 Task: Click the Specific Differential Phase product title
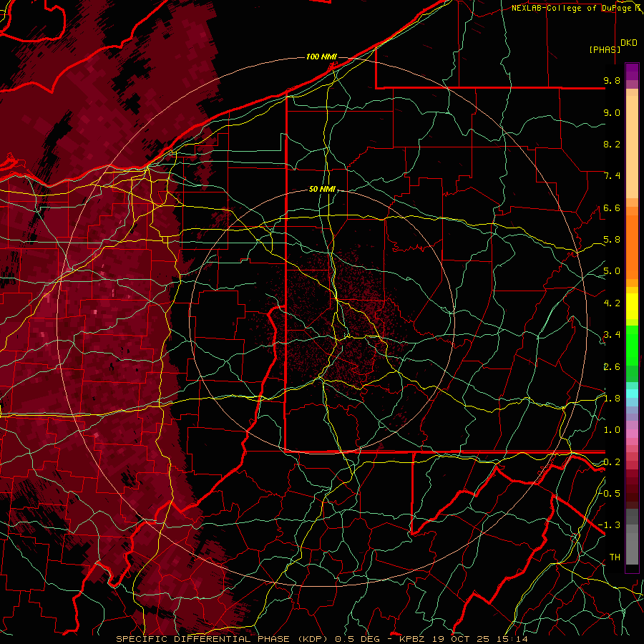[x=223, y=639]
